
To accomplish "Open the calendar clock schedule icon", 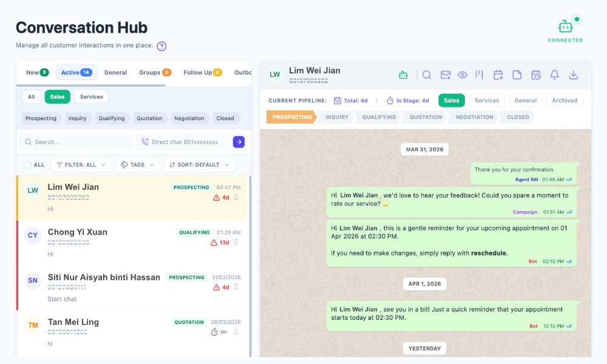I will coord(536,75).
